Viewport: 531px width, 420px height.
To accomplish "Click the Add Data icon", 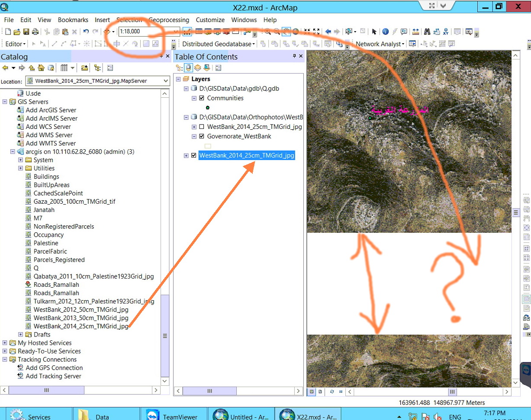I will coord(106,32).
